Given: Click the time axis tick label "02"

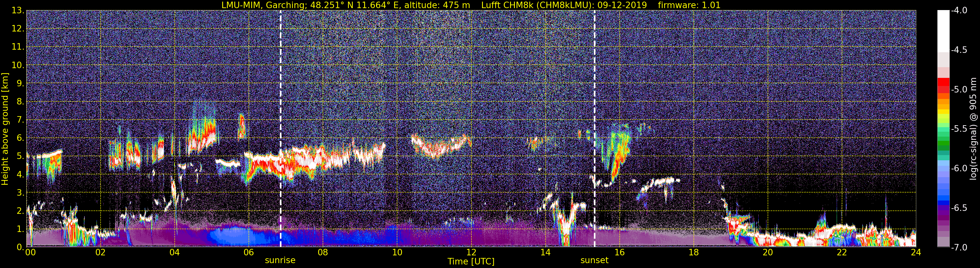Looking at the screenshot, I should [100, 252].
